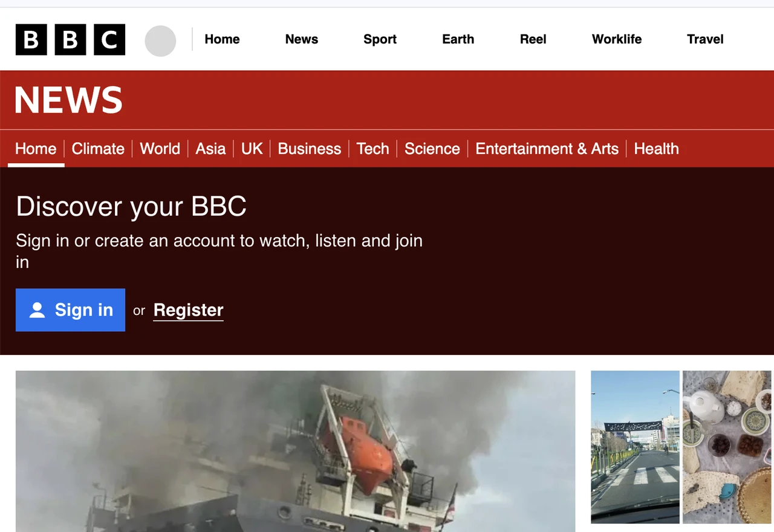This screenshot has width=774, height=532.
Task: Switch to the World news tab
Action: pos(160,149)
